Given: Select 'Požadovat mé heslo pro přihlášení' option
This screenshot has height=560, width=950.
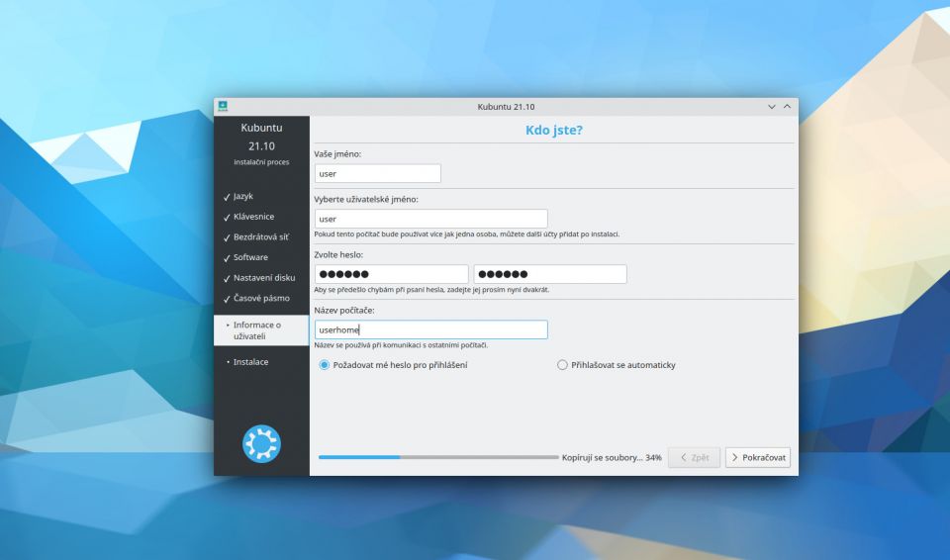Looking at the screenshot, I should 393,365.
